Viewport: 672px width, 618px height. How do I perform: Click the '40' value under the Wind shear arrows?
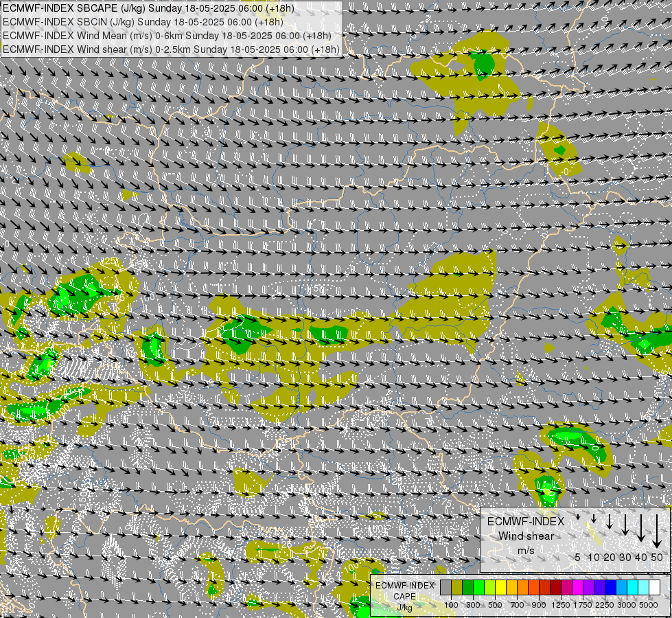click(x=640, y=557)
